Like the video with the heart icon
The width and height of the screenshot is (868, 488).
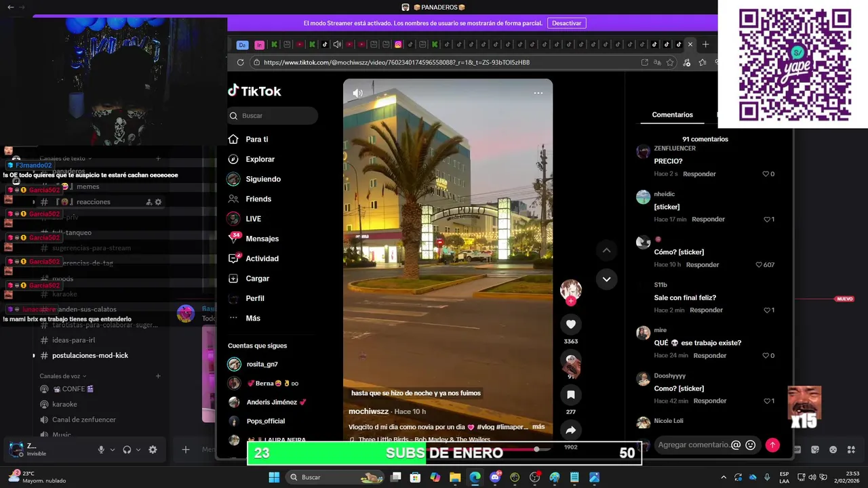tap(571, 325)
